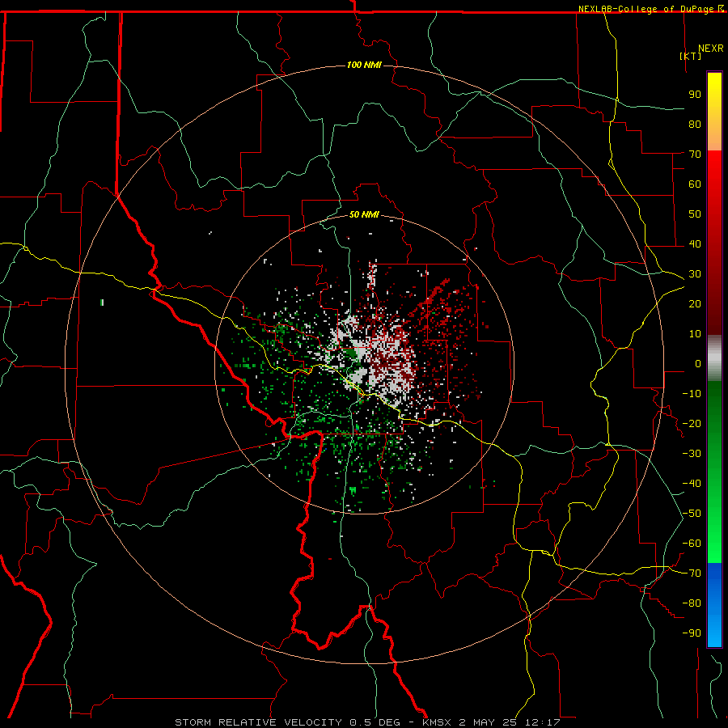This screenshot has height=728, width=728.
Task: Click the positive 10 scale label
Action: click(695, 334)
